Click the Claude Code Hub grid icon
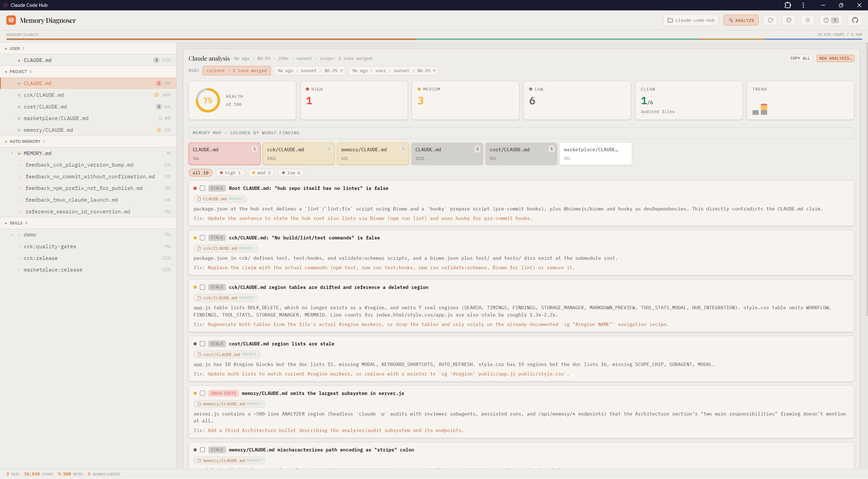Viewport: 868px width, 479px height. tap(5, 5)
